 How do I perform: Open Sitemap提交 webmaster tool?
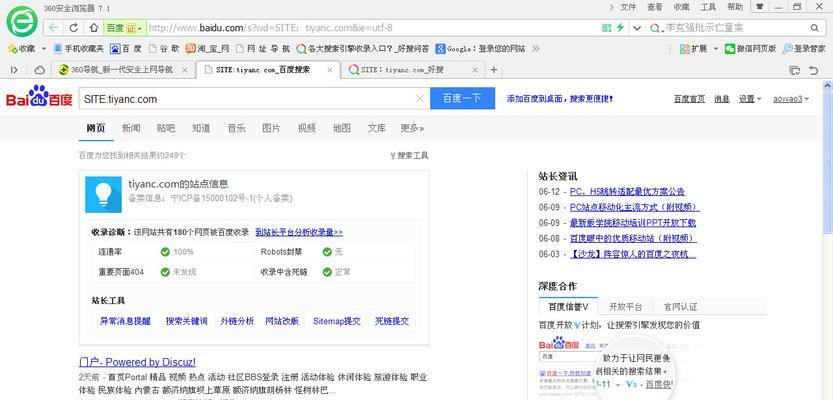pos(337,321)
